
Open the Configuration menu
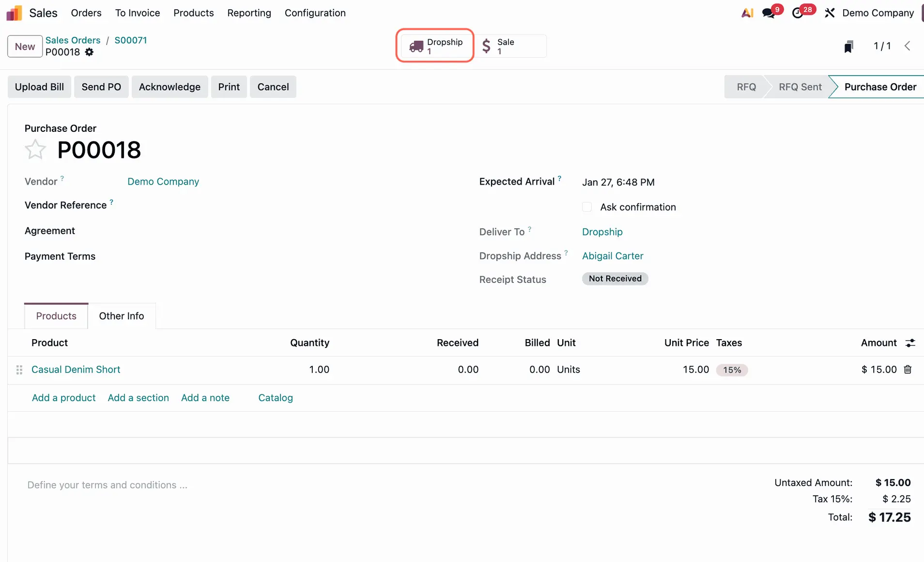tap(315, 13)
